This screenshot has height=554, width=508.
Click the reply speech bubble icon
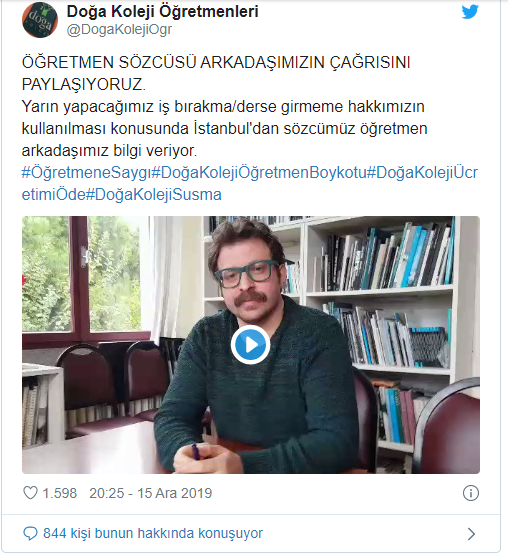pyautogui.click(x=30, y=533)
